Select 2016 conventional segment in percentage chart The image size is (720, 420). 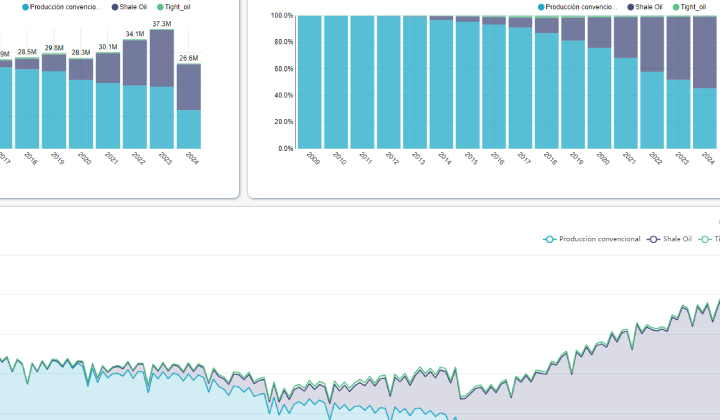(494, 86)
